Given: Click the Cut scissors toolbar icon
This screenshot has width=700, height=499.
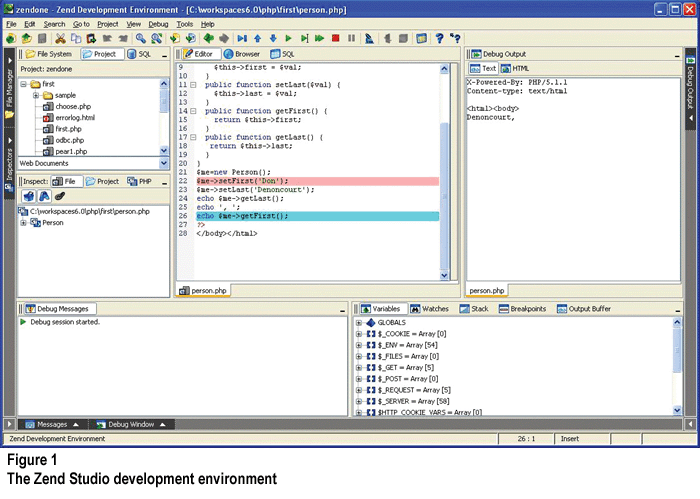Looking at the screenshot, I should tap(60, 38).
